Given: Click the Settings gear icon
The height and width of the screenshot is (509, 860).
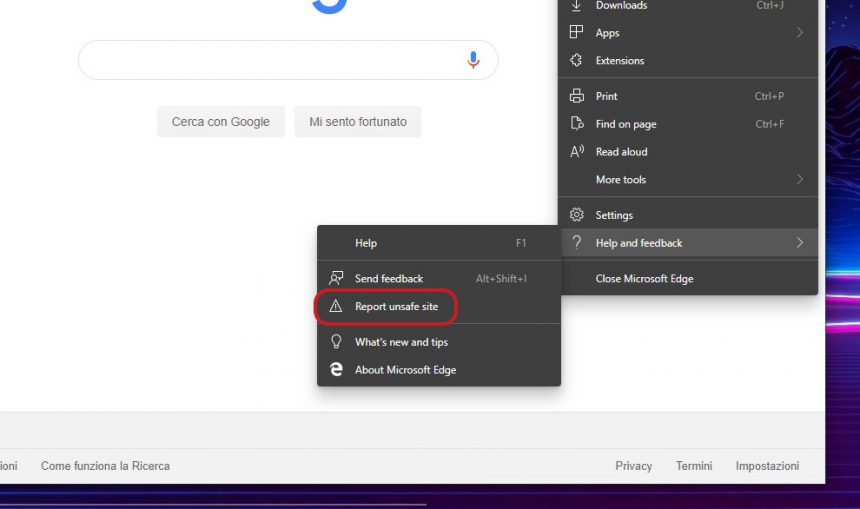Looking at the screenshot, I should (576, 214).
